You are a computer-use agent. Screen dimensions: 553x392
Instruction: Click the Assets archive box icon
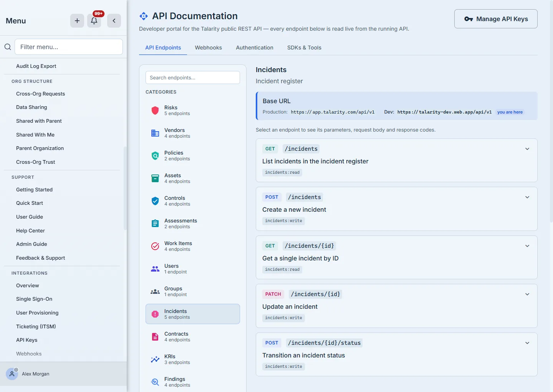click(155, 178)
